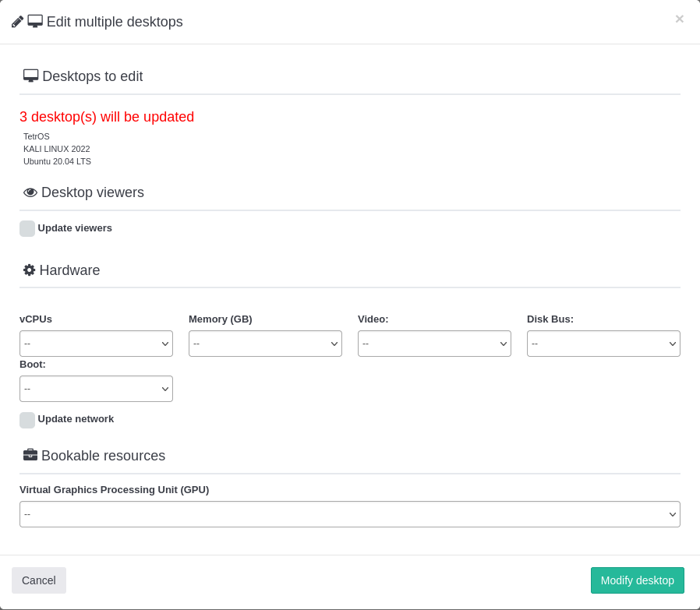This screenshot has width=700, height=610.
Task: Select the TetrOS desktop entry
Action: point(37,136)
